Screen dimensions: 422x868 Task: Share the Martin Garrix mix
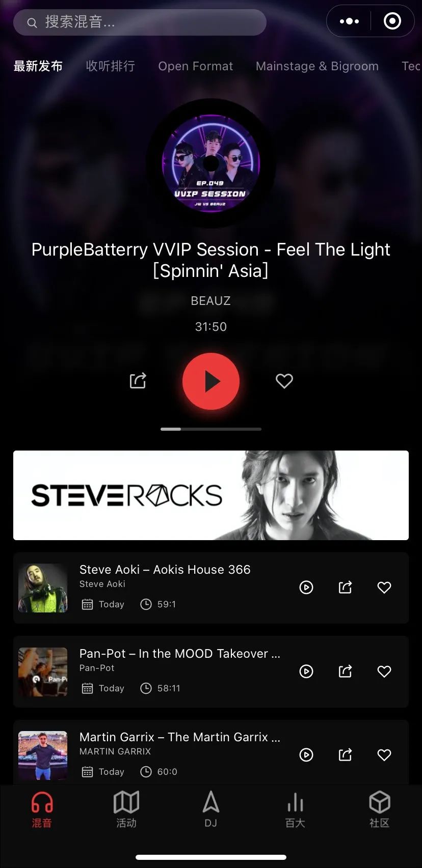tap(346, 754)
